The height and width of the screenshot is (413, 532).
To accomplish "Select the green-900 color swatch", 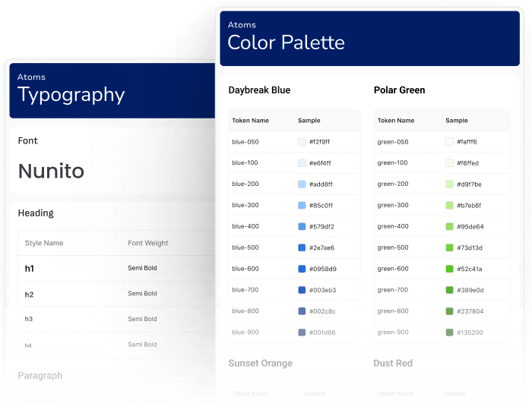I will pyautogui.click(x=449, y=333).
